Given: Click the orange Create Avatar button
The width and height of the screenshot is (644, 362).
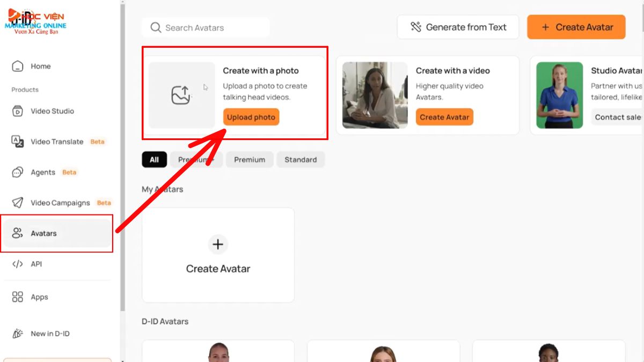Looking at the screenshot, I should [576, 27].
